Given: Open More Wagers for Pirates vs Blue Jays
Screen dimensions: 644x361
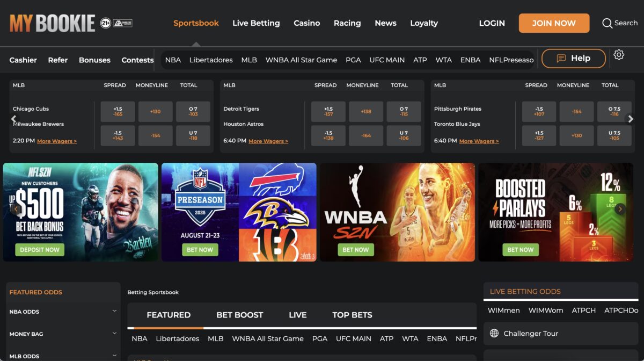Looking at the screenshot, I should (x=479, y=141).
